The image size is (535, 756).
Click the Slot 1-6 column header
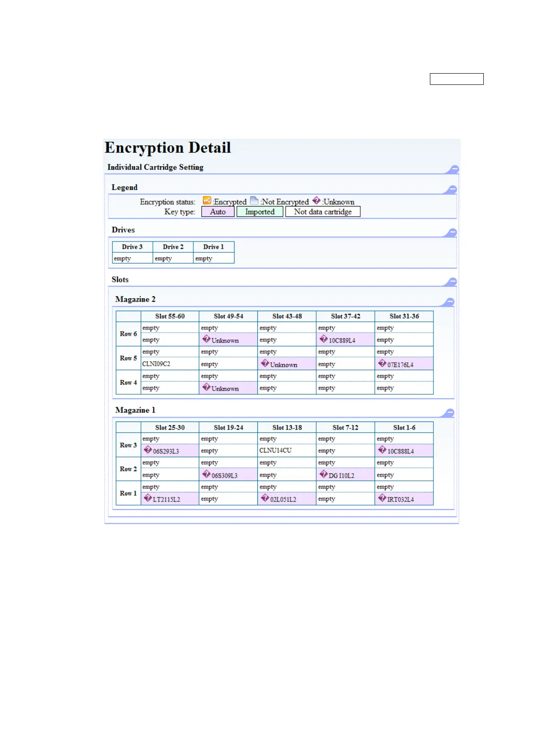404,427
